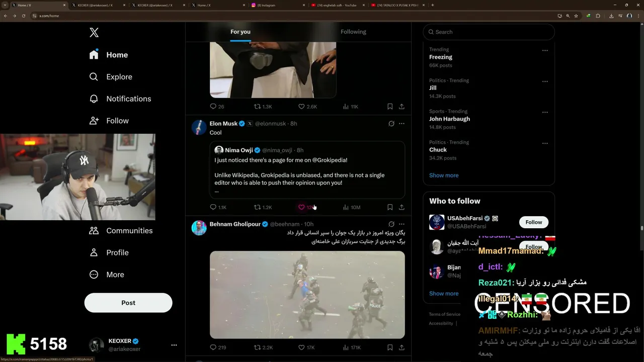This screenshot has width=644, height=362.
Task: Open a new browser tab
Action: tap(433, 5)
